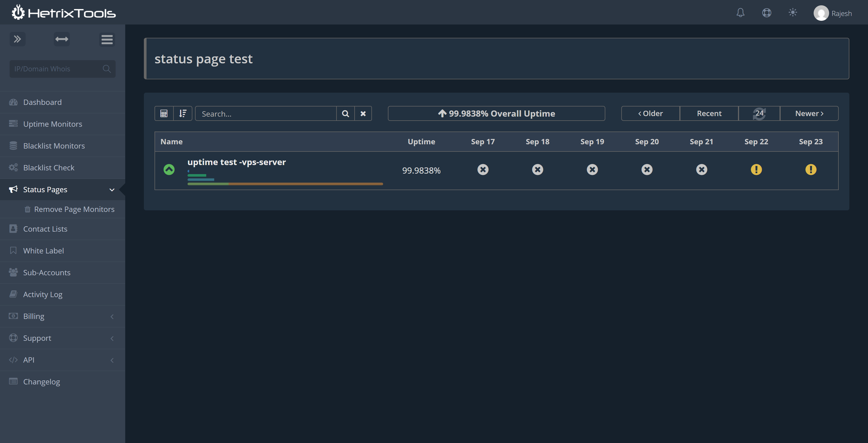Run search with magnifier button
The width and height of the screenshot is (868, 443).
345,113
